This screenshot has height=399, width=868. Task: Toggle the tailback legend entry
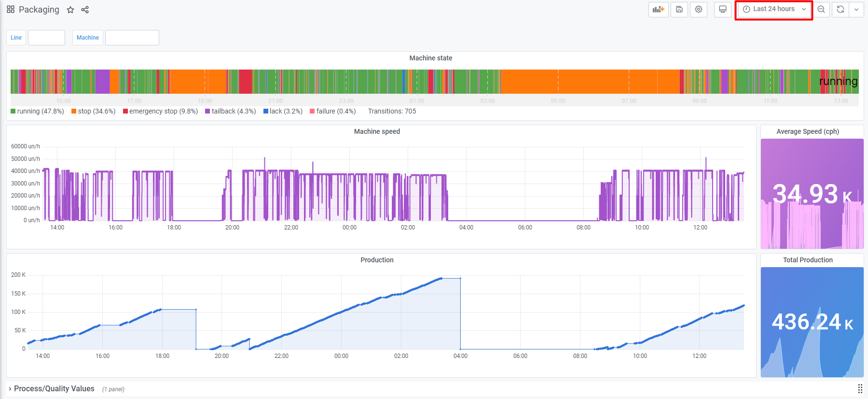234,111
